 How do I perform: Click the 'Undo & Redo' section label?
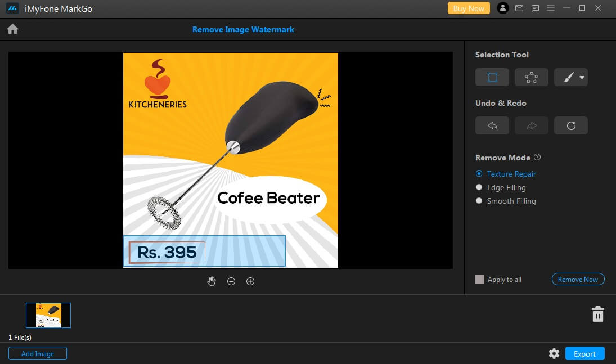click(x=501, y=103)
